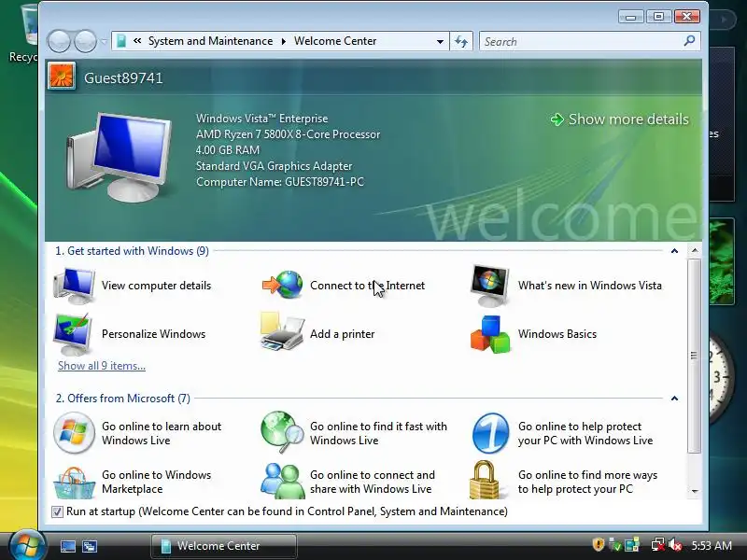Viewport: 747px width, 560px height.
Task: Collapse the Offers from Microsoft section
Action: (x=674, y=399)
